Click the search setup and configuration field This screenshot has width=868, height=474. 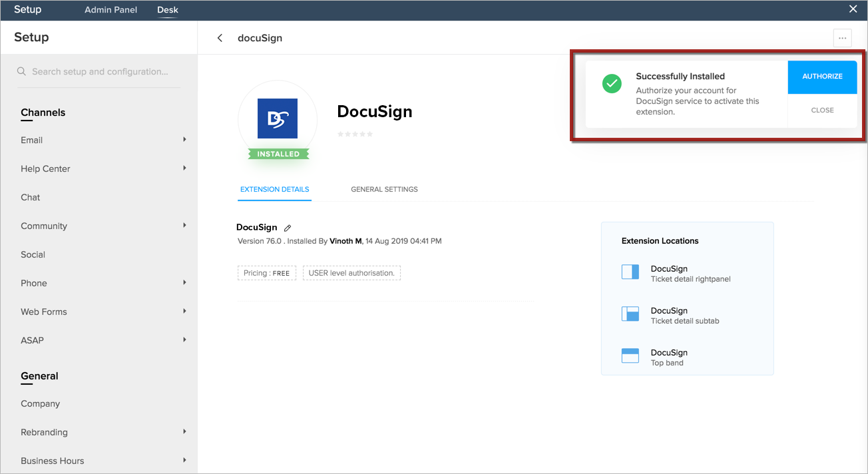pos(99,72)
